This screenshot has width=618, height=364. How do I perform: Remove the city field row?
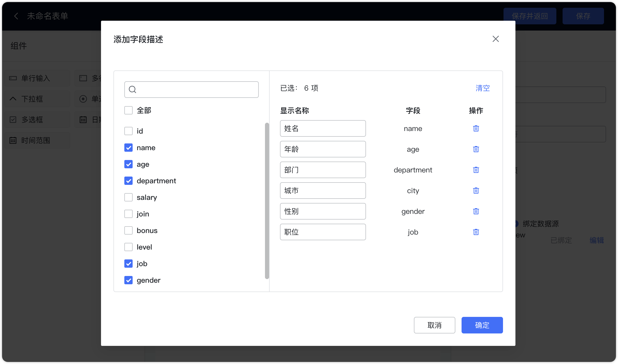point(476,191)
